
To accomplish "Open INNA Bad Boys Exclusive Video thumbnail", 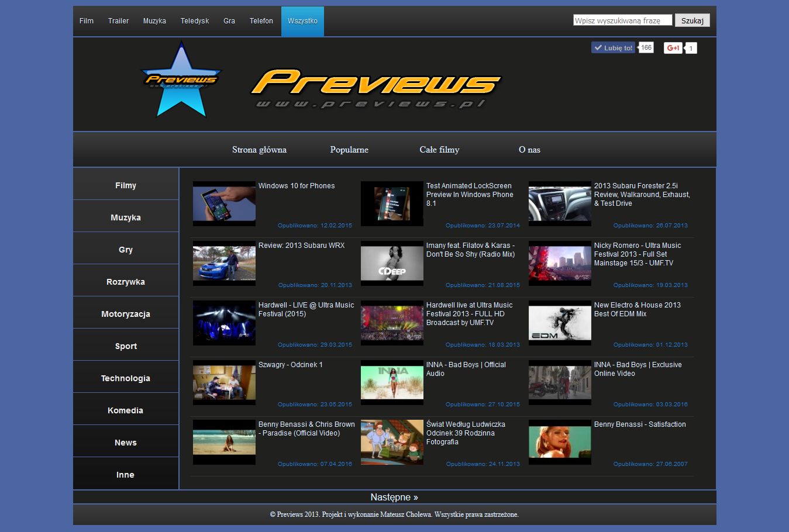I will [560, 382].
